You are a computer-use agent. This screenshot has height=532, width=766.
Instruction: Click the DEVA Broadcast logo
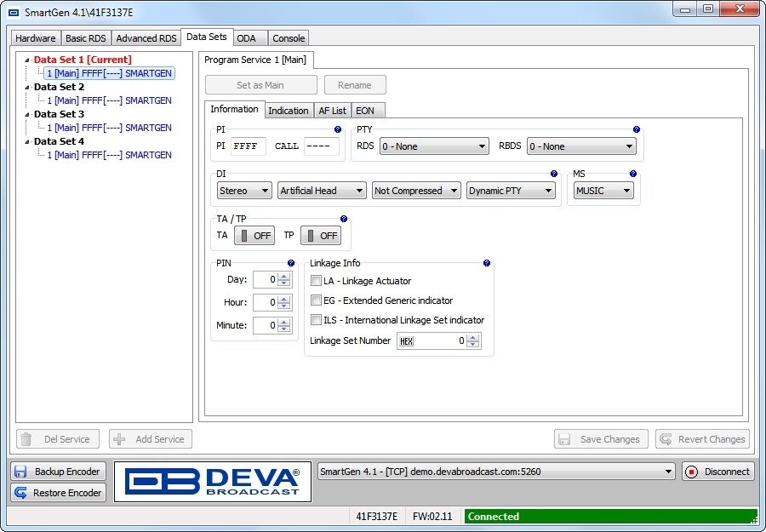pyautogui.click(x=213, y=482)
